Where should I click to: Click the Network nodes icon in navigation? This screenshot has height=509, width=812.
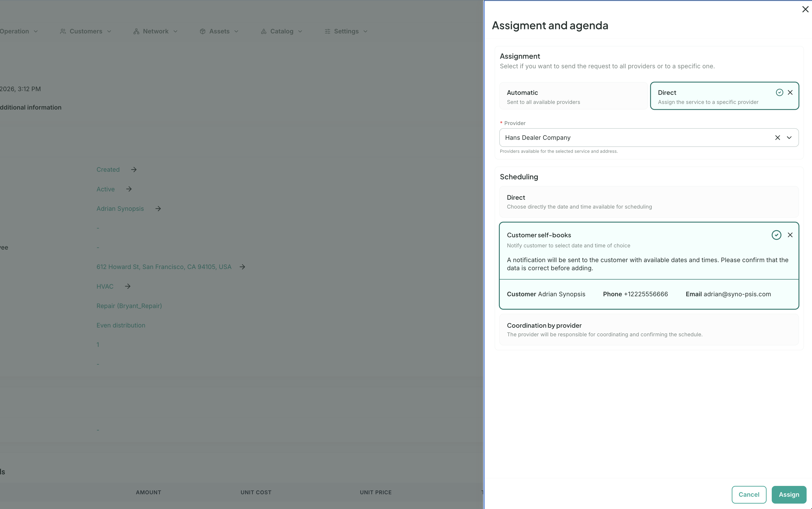[136, 31]
